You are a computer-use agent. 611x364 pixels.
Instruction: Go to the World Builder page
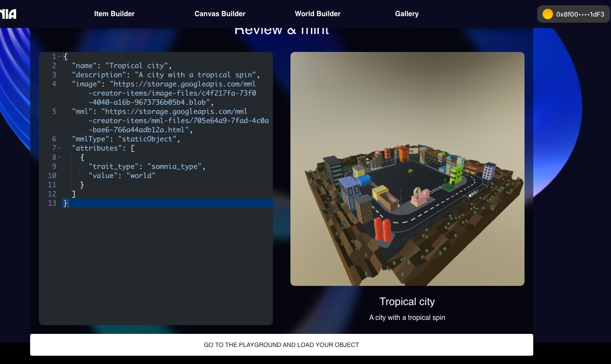click(318, 14)
